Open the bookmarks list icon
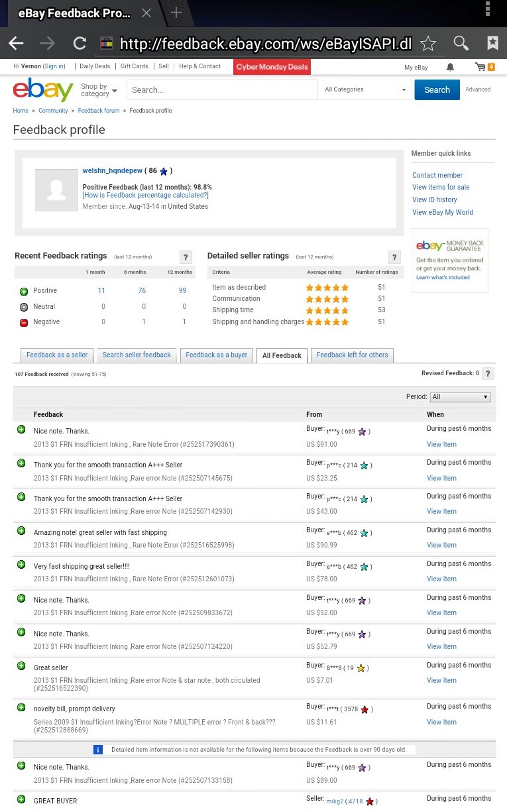 [x=492, y=44]
